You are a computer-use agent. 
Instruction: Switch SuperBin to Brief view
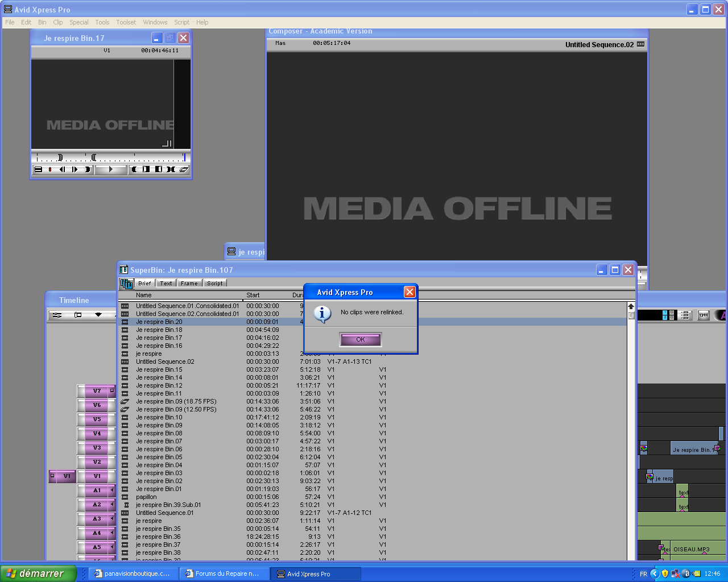pyautogui.click(x=144, y=283)
